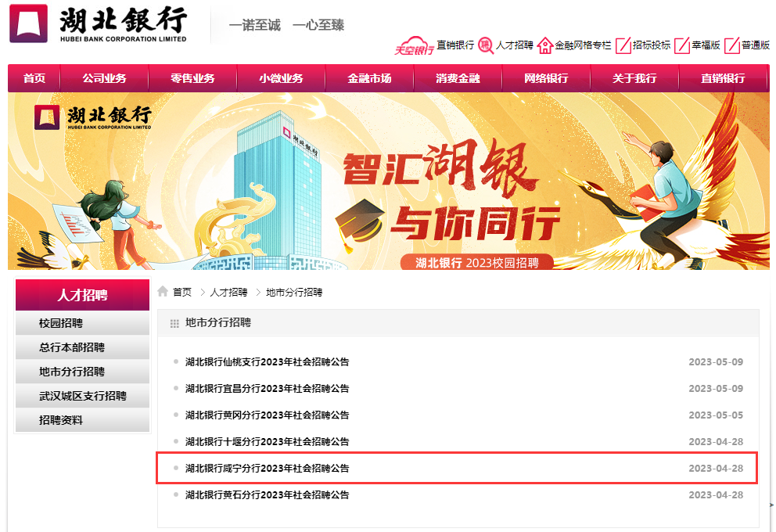Viewport: 776px width, 532px height.
Task: Open 湖北银行仙桃支行2023年社会招聘公告
Action: (x=268, y=361)
